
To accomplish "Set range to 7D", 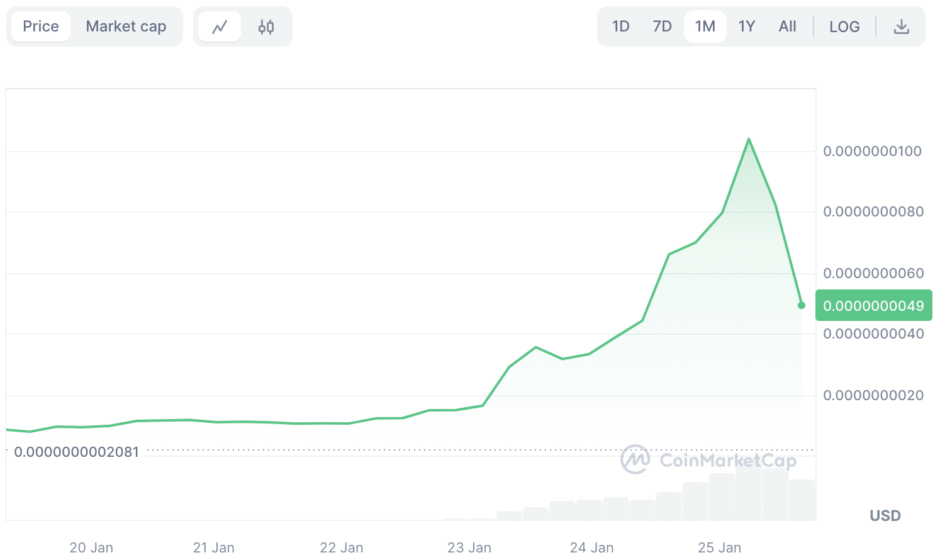I will tap(662, 26).
